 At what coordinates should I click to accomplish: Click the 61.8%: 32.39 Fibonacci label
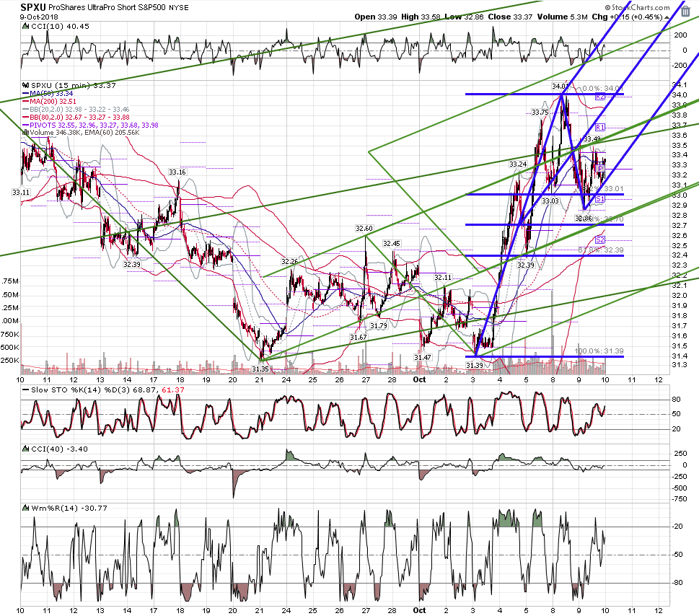(601, 250)
